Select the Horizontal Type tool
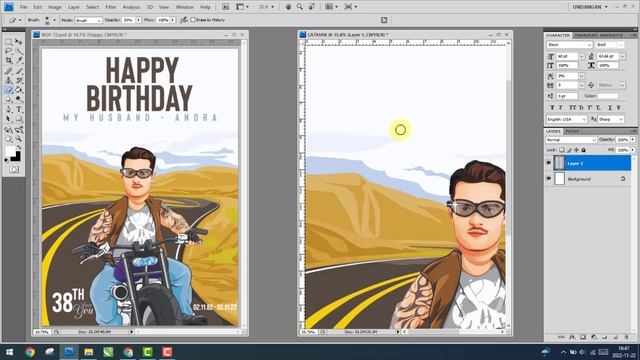Screen dimensions: 640x360 [x=19, y=109]
